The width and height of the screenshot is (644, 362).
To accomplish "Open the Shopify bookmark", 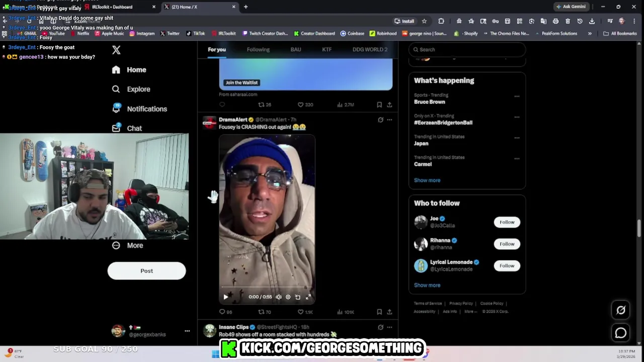I will [467, 34].
